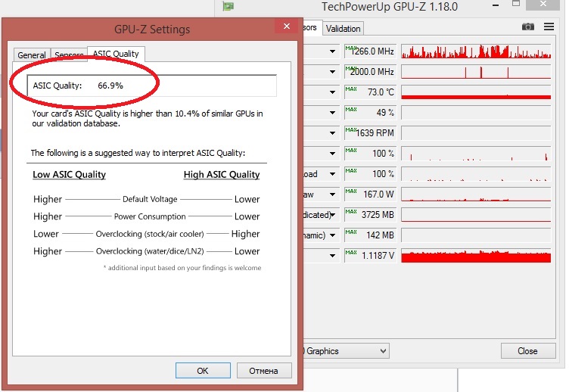Click the Overclocking (stock/air cooler) label
Image resolution: width=569 pixels, height=392 pixels.
[150, 234]
